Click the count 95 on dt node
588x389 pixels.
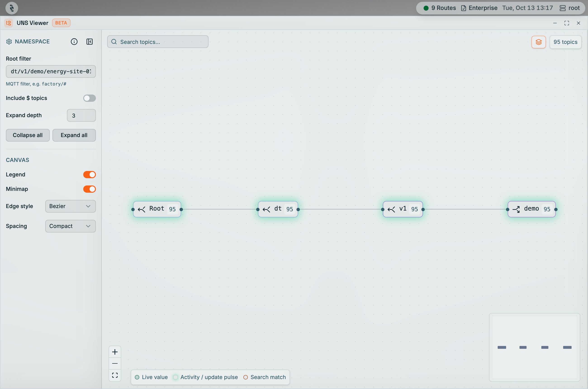tap(289, 209)
